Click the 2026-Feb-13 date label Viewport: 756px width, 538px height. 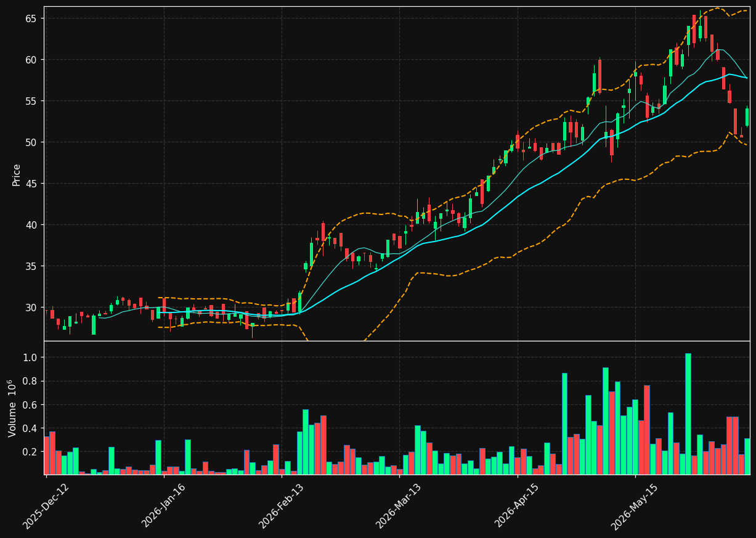(281, 506)
